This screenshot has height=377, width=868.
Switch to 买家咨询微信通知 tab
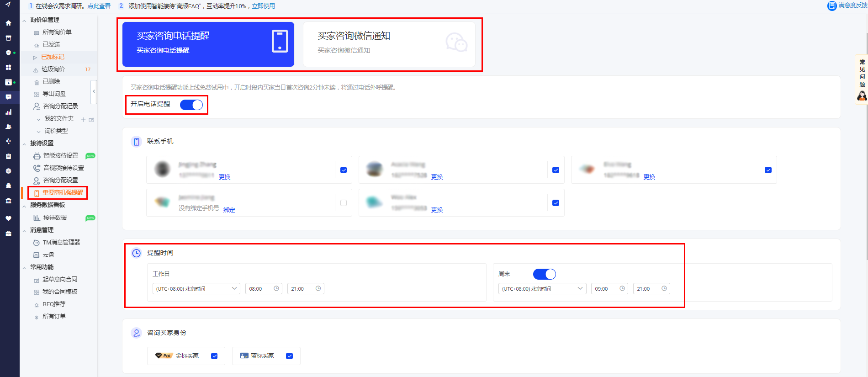[389, 44]
